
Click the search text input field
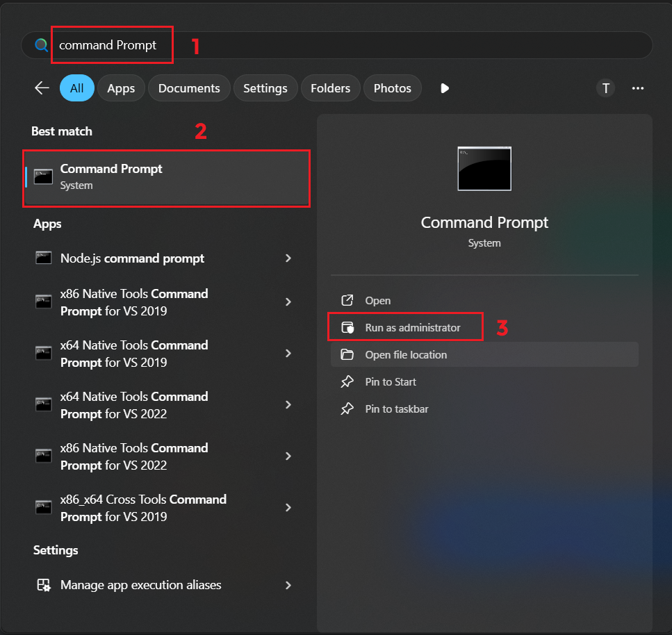(x=347, y=45)
